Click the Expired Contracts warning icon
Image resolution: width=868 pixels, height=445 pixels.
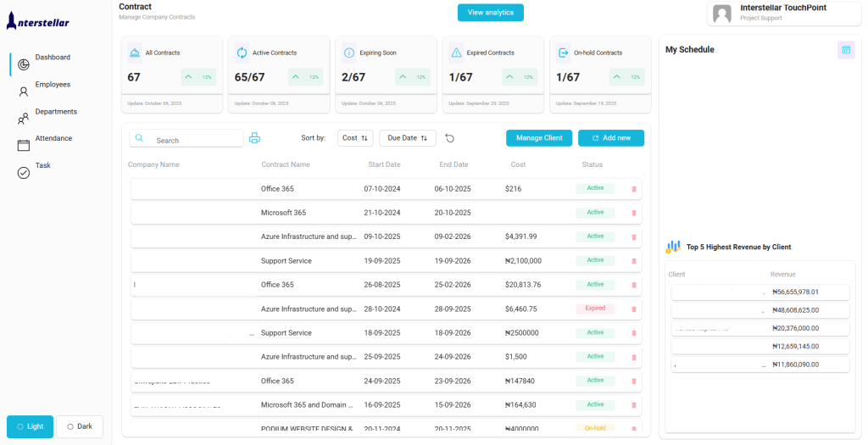(456, 53)
